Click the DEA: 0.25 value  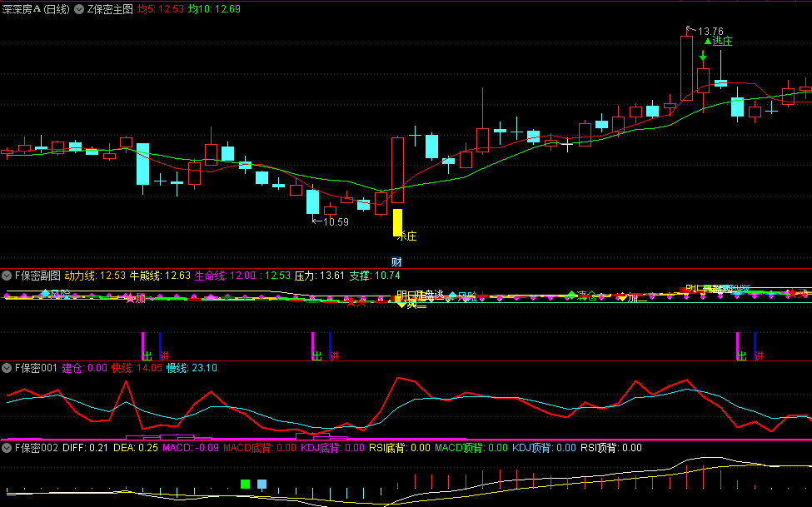click(136, 448)
